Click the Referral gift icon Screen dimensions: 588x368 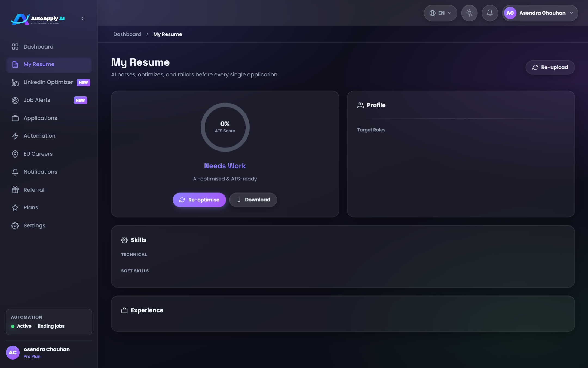click(x=15, y=190)
